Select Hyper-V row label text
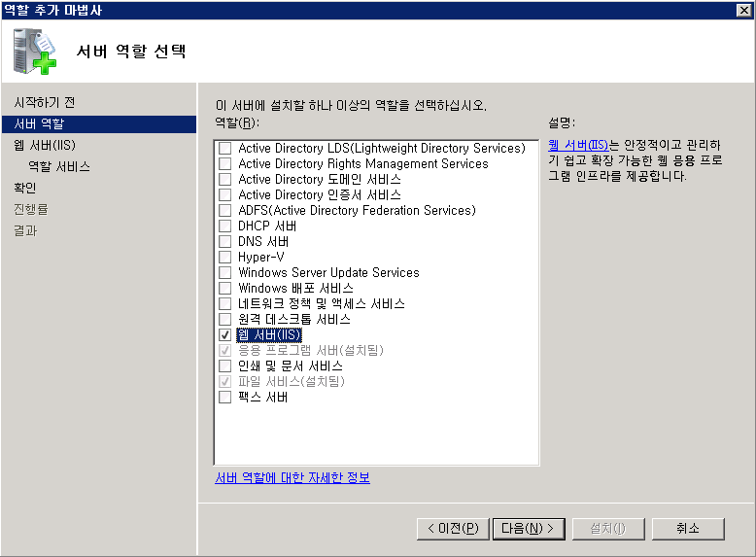Viewport: 756px width, 557px height. (261, 257)
